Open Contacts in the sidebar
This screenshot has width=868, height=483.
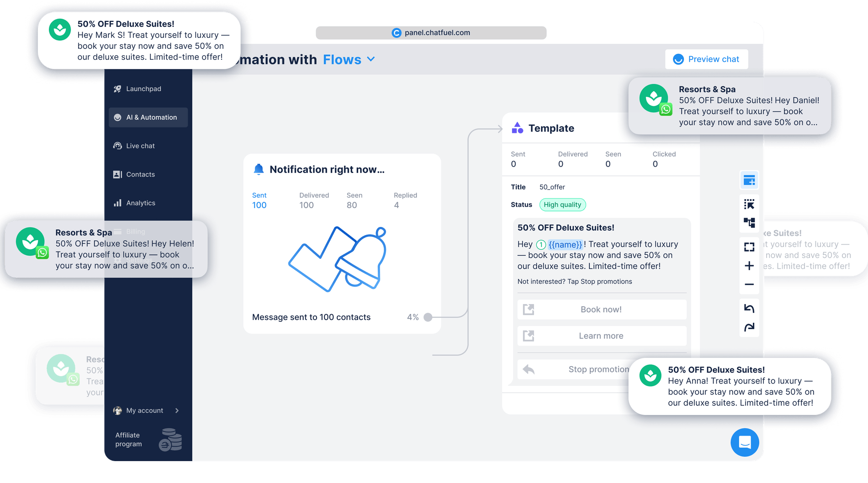[140, 174]
